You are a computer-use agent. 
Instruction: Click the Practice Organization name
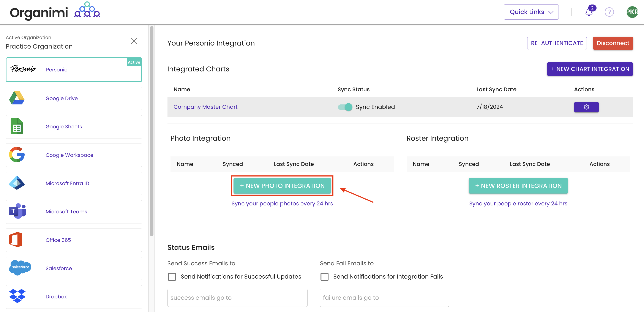click(x=39, y=46)
